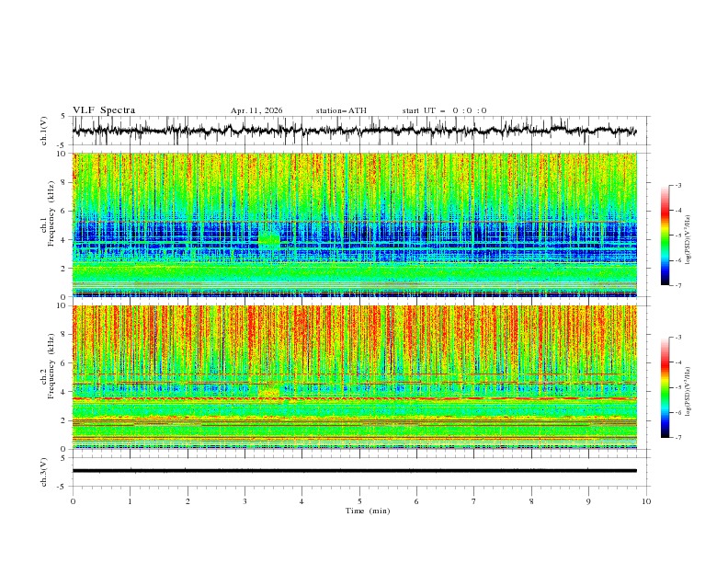The width and height of the screenshot is (728, 563).
Task: Click time axis tick label "9"
Action: coord(588,501)
